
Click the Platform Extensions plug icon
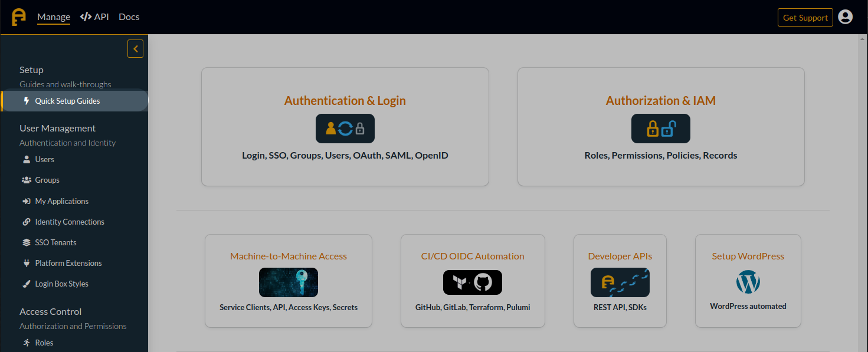[x=27, y=263]
